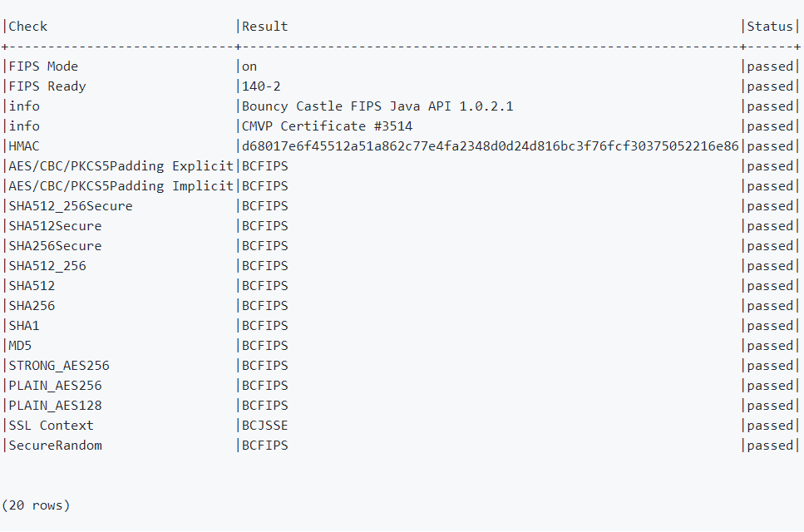
Task: Click the (20 rows) summary text
Action: 36,505
